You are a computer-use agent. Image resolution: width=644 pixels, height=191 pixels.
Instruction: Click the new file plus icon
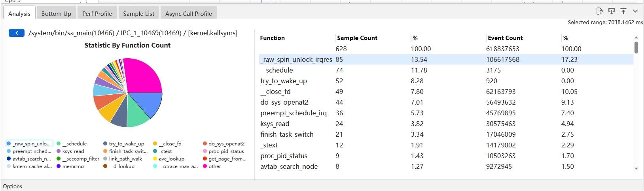(599, 11)
